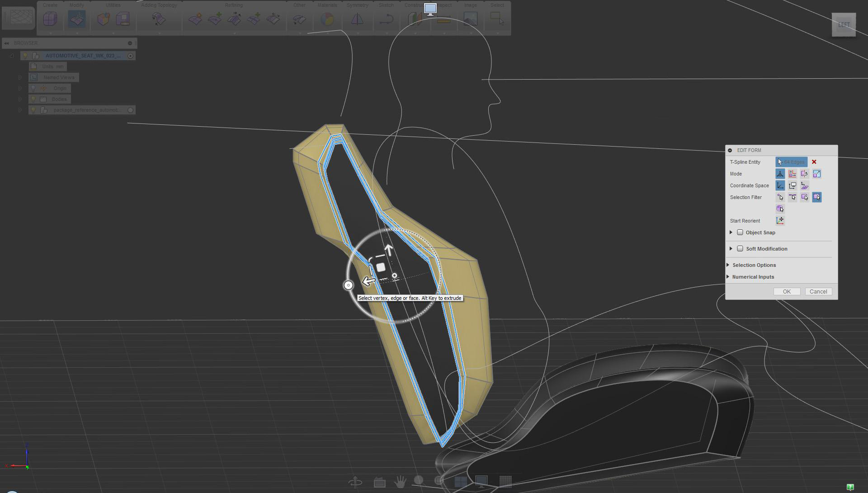Image resolution: width=868 pixels, height=493 pixels.
Task: Pick the Face selection filter icon
Action: click(x=804, y=197)
